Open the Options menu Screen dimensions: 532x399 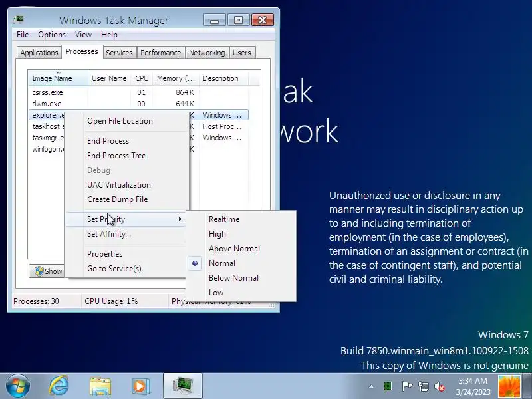coord(52,35)
